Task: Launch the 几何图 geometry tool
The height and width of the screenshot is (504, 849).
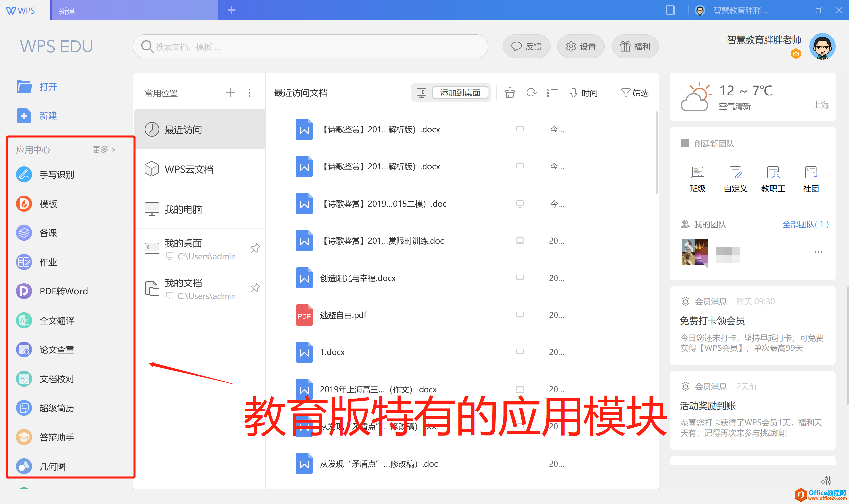Action: (x=41, y=466)
